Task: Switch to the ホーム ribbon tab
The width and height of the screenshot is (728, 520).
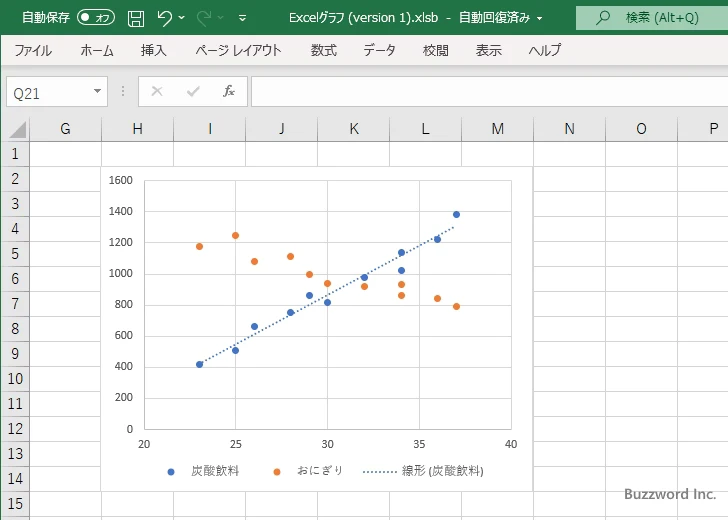Action: pos(97,50)
